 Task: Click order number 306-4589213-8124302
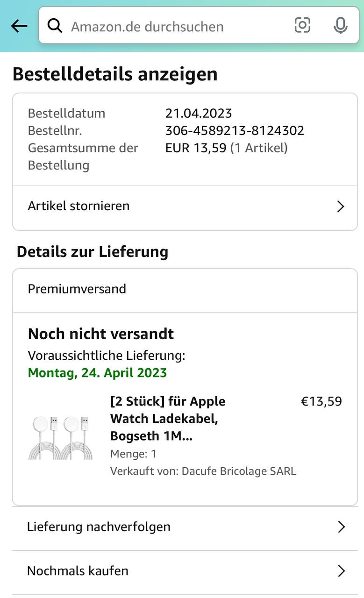coord(235,130)
